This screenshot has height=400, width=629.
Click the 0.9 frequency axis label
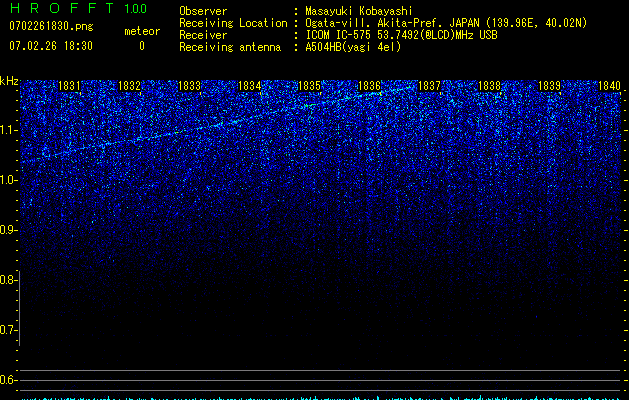coord(9,230)
